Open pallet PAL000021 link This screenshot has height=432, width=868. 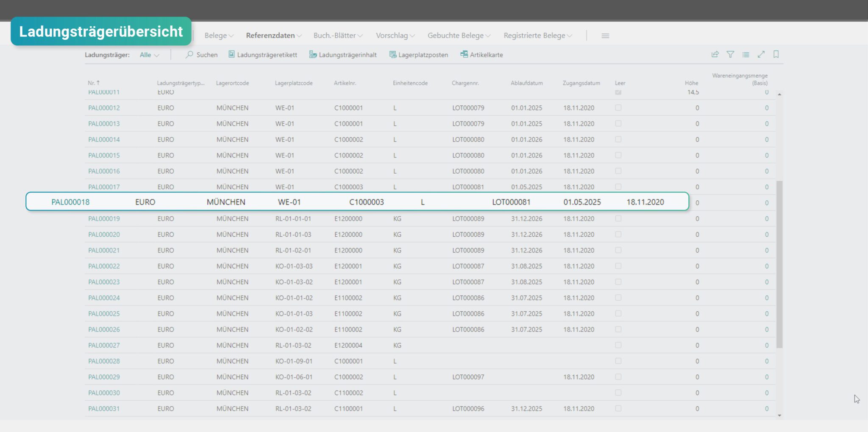(x=104, y=250)
